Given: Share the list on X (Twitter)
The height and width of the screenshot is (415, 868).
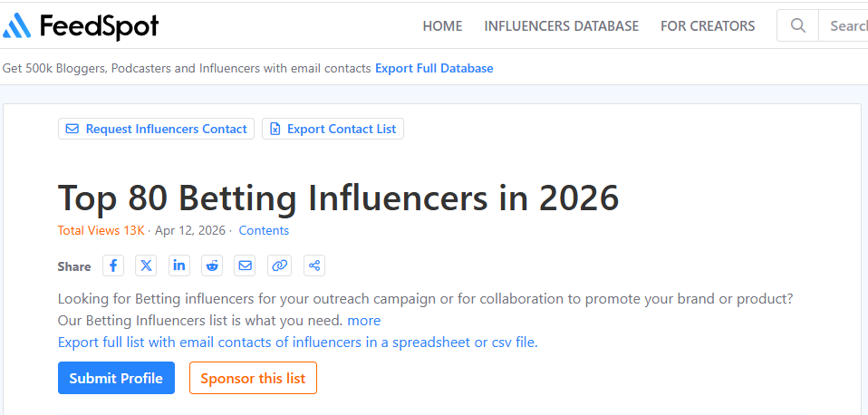Looking at the screenshot, I should [146, 265].
